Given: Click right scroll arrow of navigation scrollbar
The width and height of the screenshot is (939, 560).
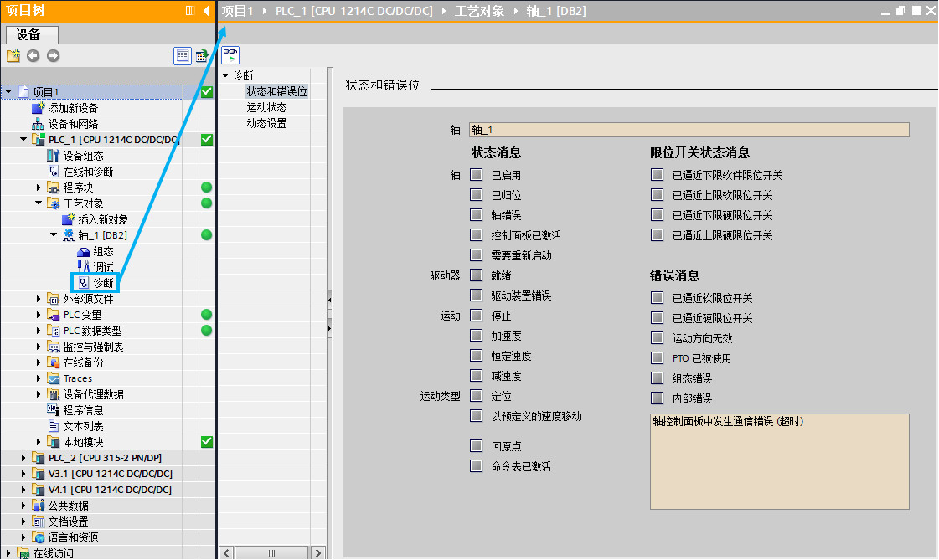Looking at the screenshot, I should click(318, 552).
